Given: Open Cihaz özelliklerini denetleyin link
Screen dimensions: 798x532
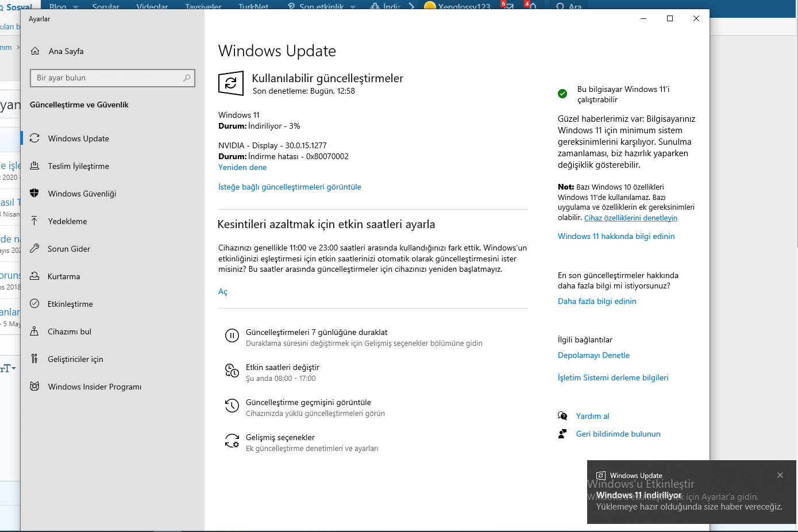Looking at the screenshot, I should [631, 218].
